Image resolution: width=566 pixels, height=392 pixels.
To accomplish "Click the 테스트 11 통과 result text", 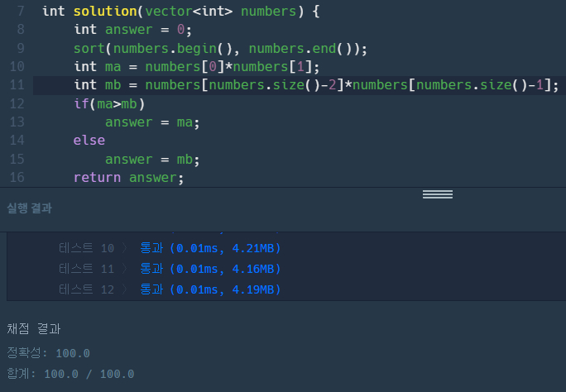I will click(x=210, y=269).
